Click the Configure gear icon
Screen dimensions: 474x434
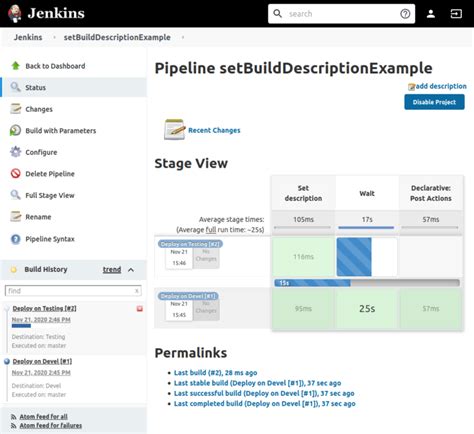(15, 152)
